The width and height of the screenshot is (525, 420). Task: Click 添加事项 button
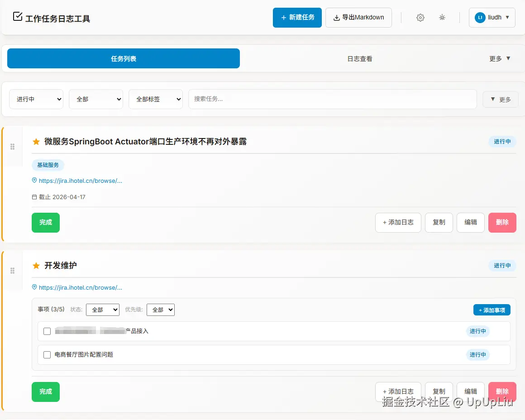(492, 310)
